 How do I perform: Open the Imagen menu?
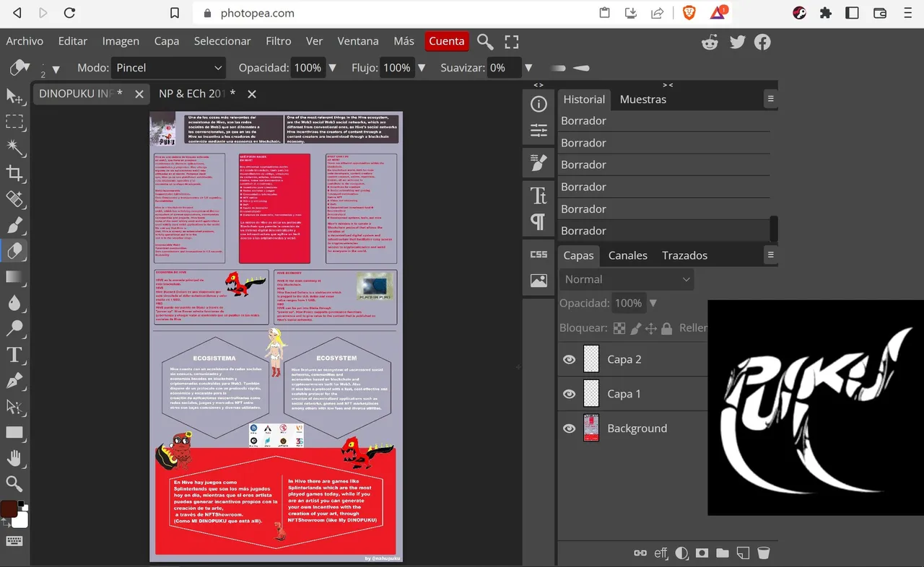pos(121,41)
